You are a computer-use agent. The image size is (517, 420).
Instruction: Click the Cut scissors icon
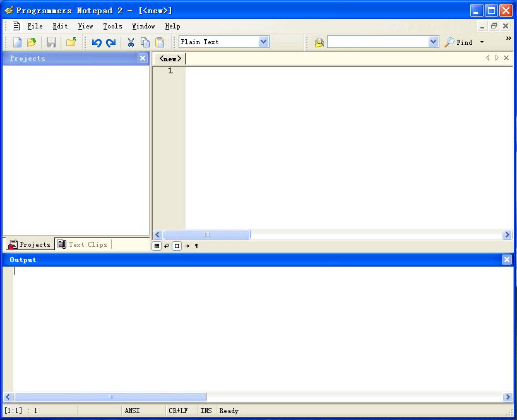(131, 42)
